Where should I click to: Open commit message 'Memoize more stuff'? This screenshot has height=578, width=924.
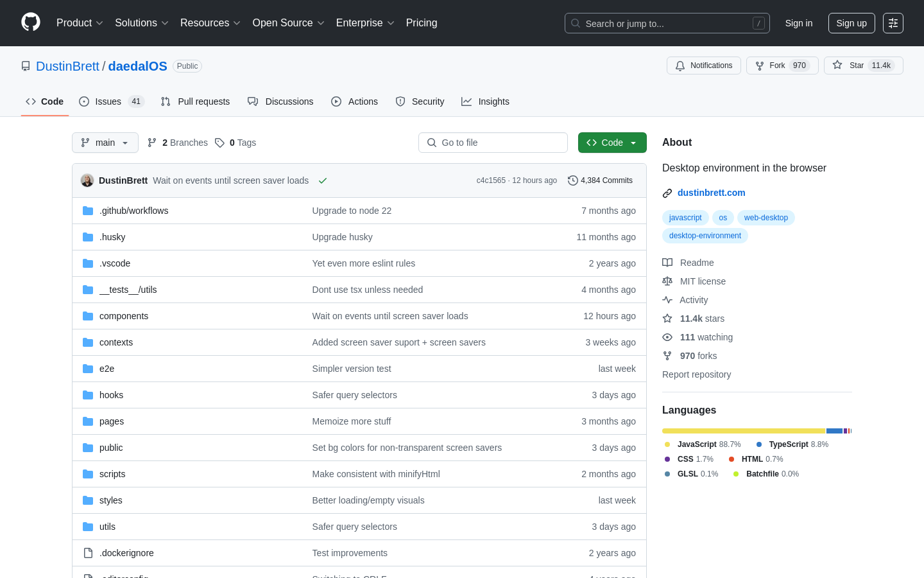(x=352, y=421)
